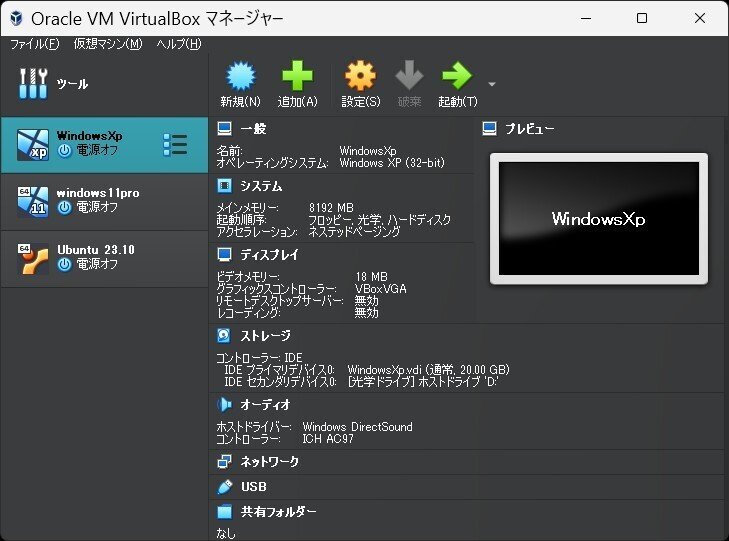Open the 共有フォルダー section header
Image resolution: width=729 pixels, height=541 pixels.
point(278,512)
